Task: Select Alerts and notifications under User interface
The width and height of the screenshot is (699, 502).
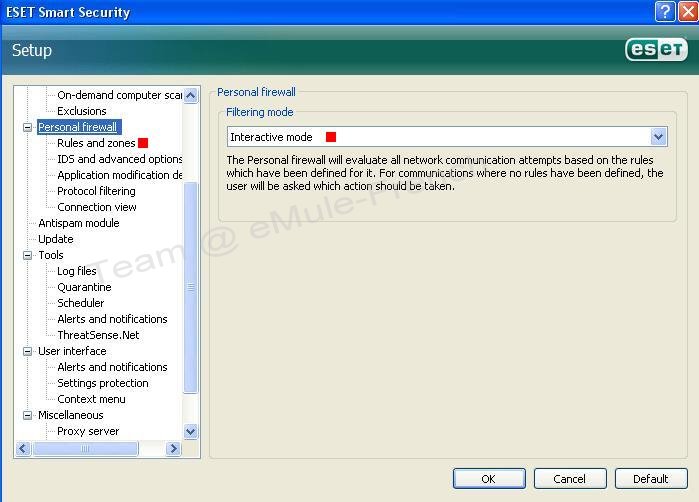Action: (112, 367)
